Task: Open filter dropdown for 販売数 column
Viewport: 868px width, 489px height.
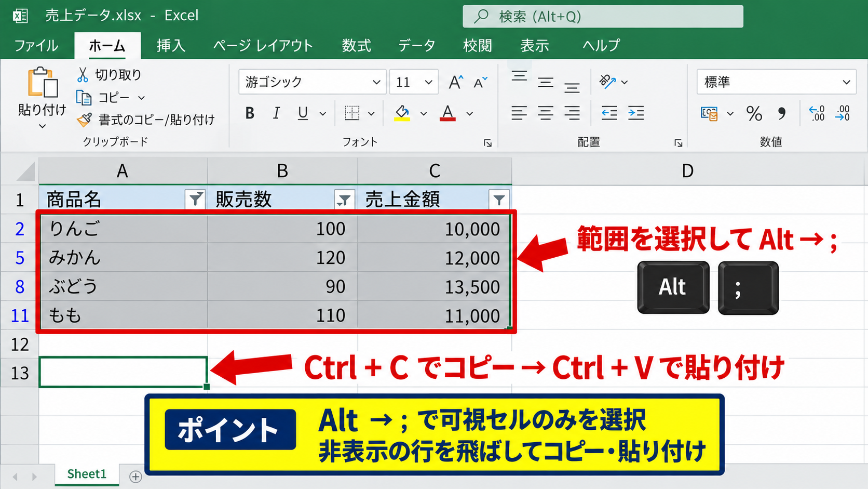Action: [344, 200]
